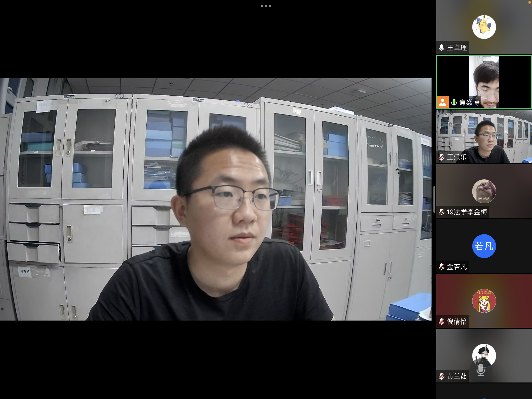Click the three-dot menu at top

[266, 6]
